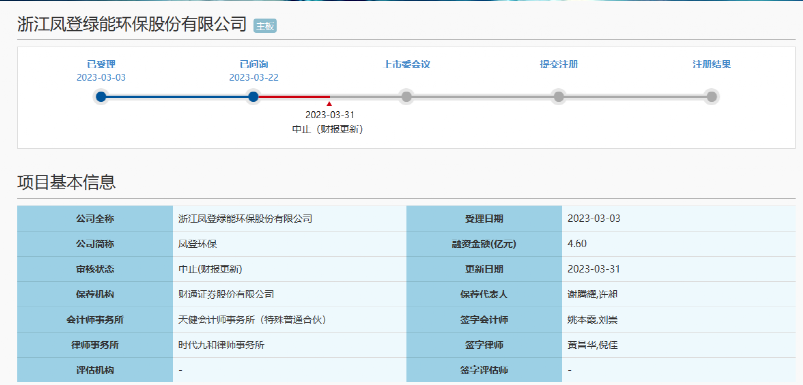Click the 更新日期 header cell
The image size is (803, 385).
(x=484, y=269)
